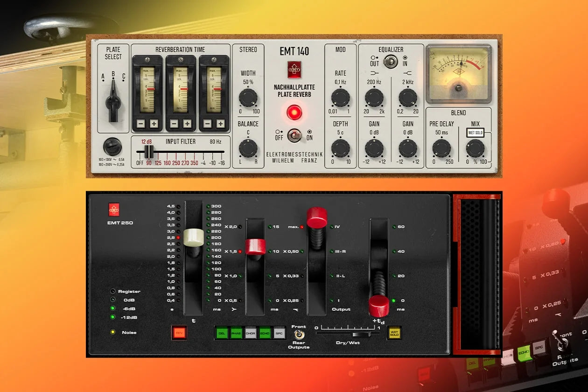Image resolution: width=588 pixels, height=392 pixels.
Task: Click the X 2,0 low-frequency multiplier value
Action: (231, 227)
